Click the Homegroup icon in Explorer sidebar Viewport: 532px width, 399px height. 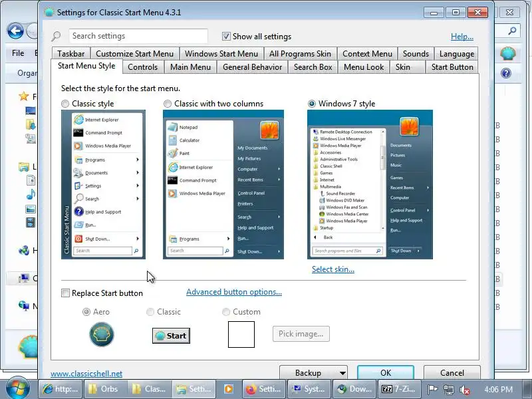point(24,251)
